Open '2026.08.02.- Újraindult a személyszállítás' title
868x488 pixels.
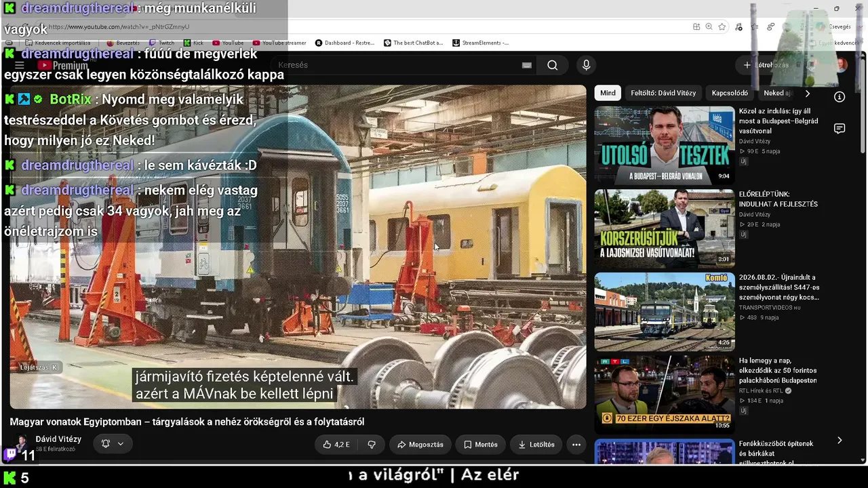click(779, 287)
